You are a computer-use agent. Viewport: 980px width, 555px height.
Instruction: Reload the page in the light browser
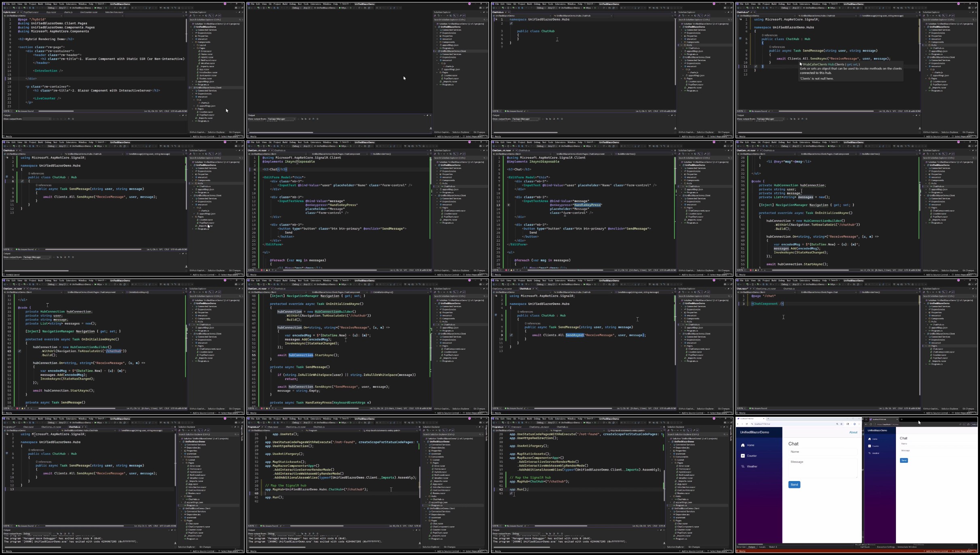pos(747,424)
